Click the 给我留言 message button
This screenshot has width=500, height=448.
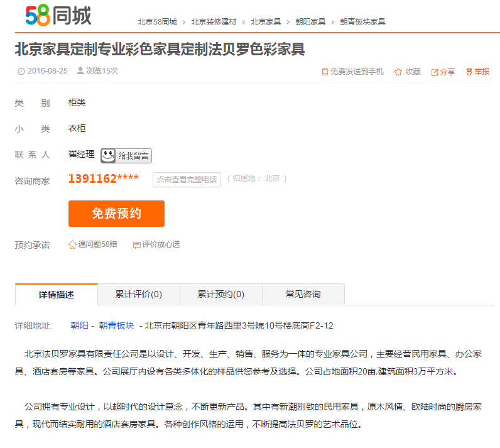click(x=126, y=156)
